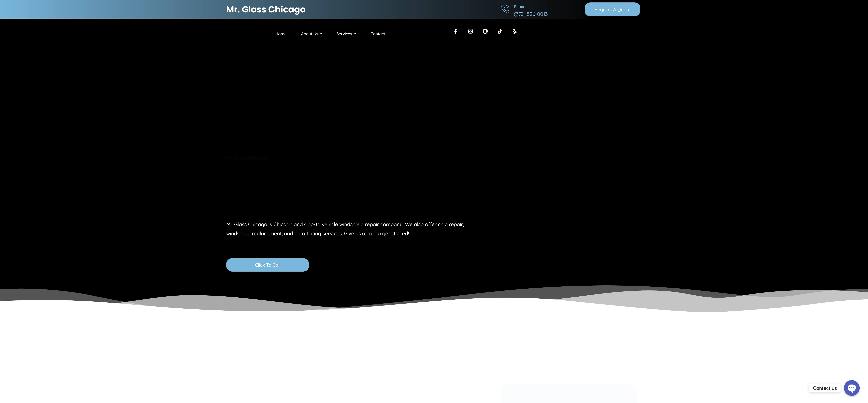Expand the Services dropdown menu

(346, 34)
